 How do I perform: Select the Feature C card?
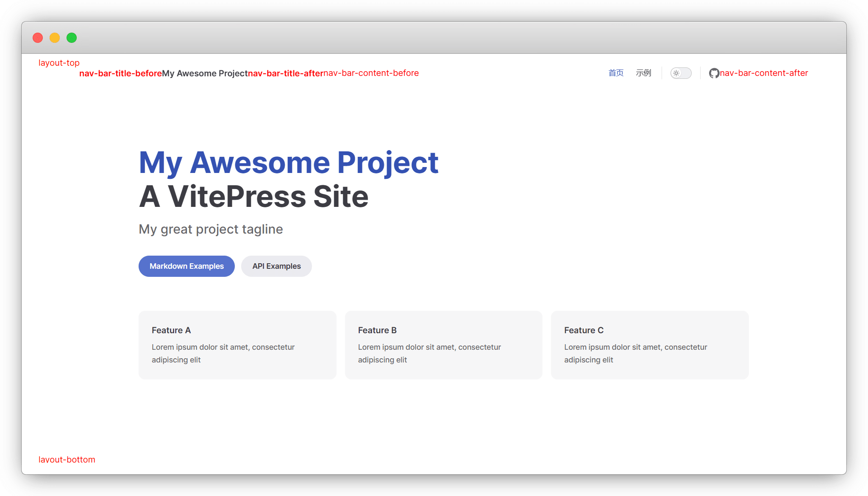click(649, 345)
